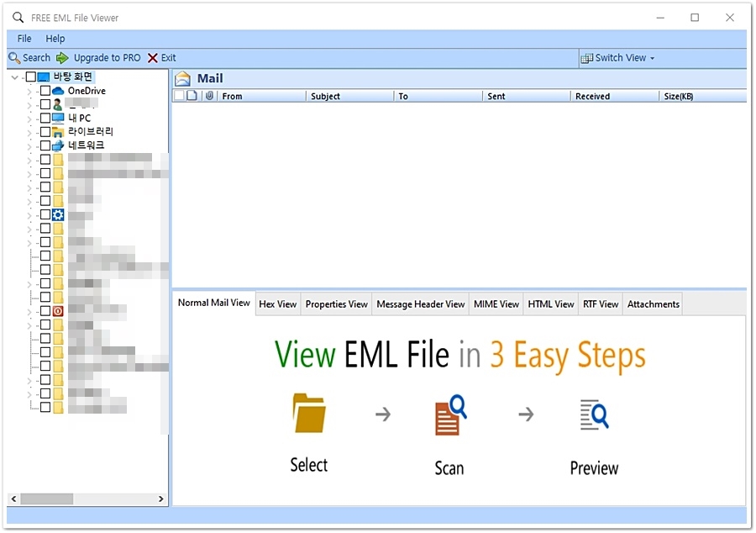Open the RTF View tab
The width and height of the screenshot is (756, 533).
point(601,304)
